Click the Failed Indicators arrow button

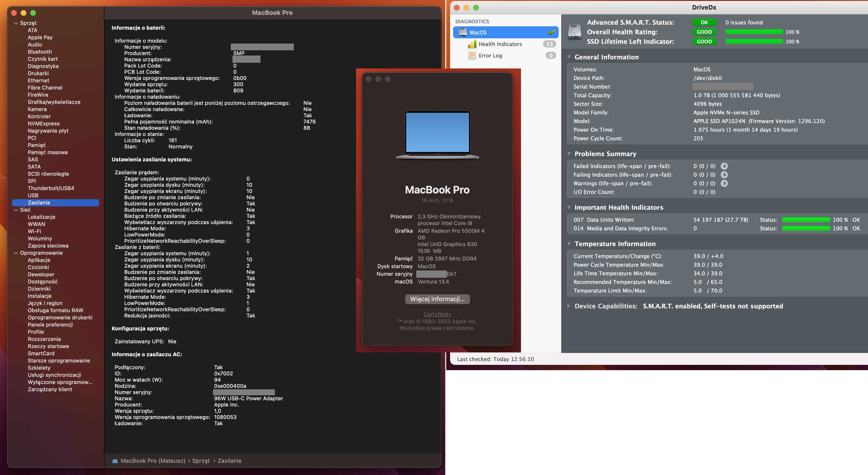click(x=724, y=166)
